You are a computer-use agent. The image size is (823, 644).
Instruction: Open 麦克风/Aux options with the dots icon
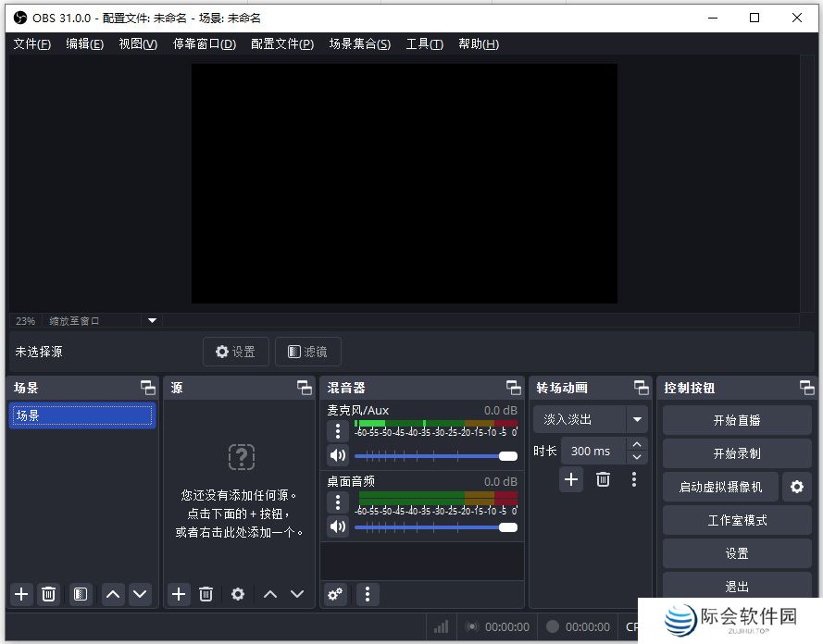tap(337, 431)
